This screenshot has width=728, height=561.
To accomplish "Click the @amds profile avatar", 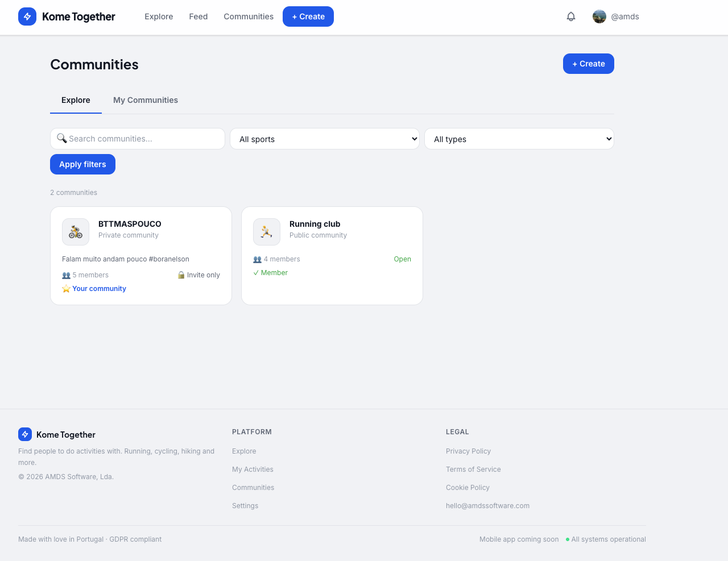I will coord(599,16).
